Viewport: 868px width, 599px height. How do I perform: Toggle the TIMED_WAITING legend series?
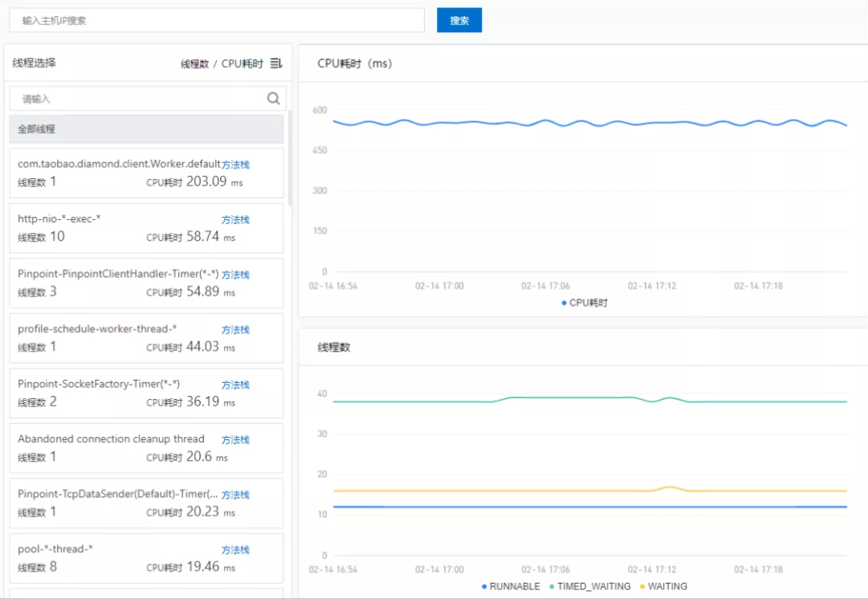(589, 586)
